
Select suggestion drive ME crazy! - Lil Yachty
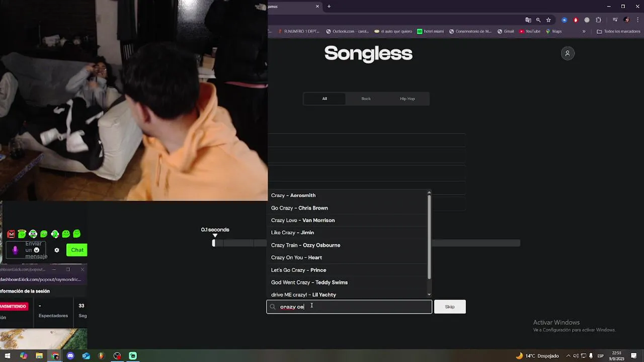point(347,294)
